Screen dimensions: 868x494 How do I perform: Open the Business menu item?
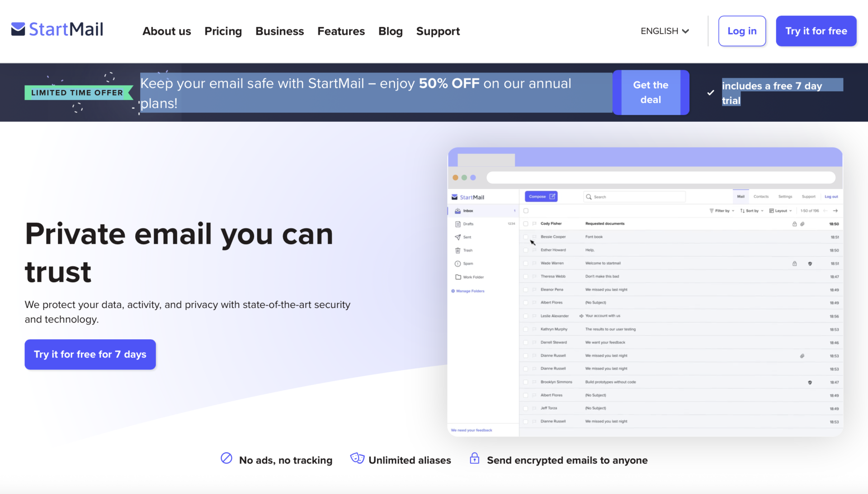279,31
